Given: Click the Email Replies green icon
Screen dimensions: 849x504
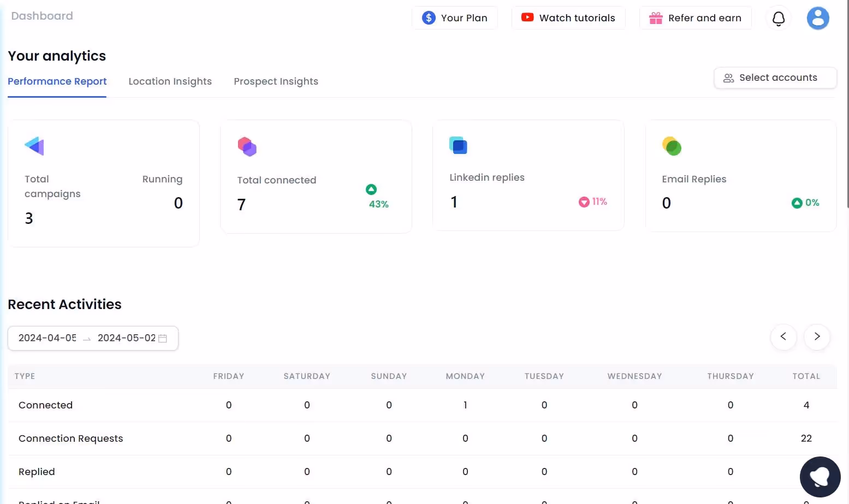Looking at the screenshot, I should pos(672,146).
